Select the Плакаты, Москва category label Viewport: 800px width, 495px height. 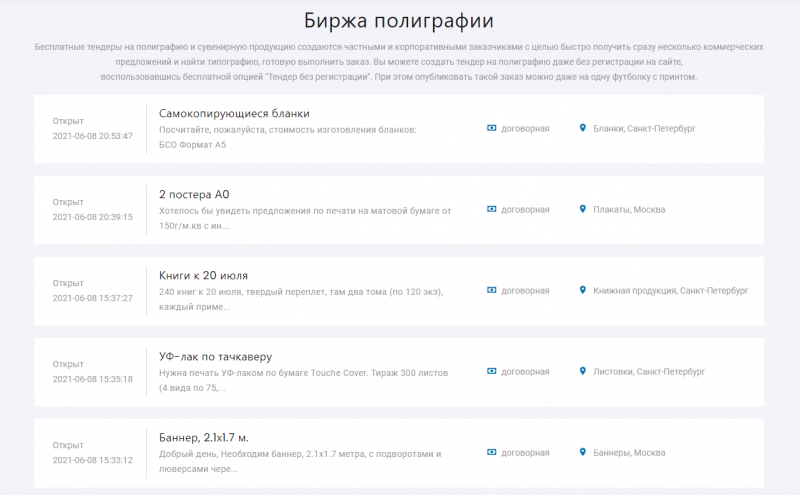tap(628, 210)
